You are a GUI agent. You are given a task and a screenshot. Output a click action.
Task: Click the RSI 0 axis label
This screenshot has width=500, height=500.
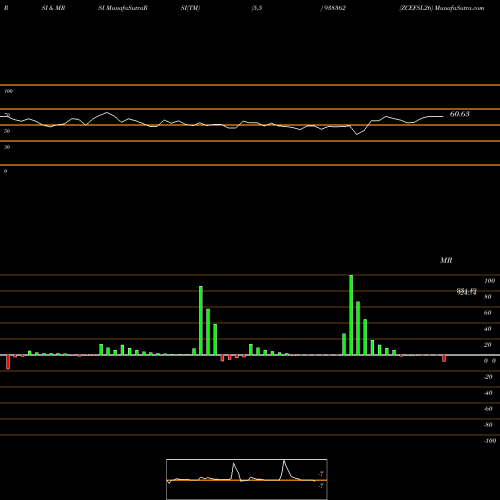click(5, 171)
